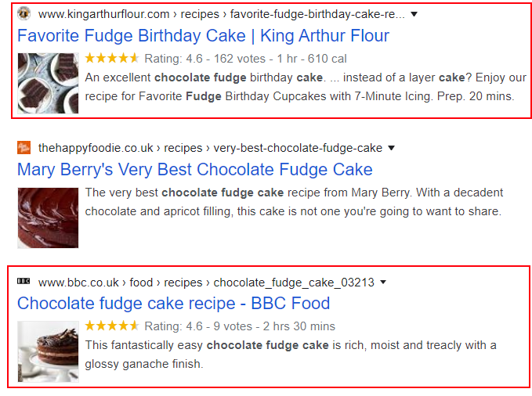The height and width of the screenshot is (396, 532).
Task: Open Chocolate fudge cake recipe BBC Food link
Action: click(174, 303)
